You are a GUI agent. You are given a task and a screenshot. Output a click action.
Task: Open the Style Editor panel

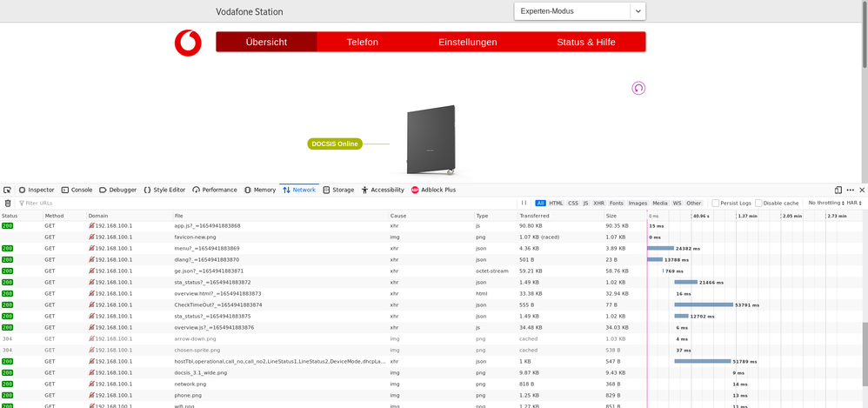click(x=164, y=190)
